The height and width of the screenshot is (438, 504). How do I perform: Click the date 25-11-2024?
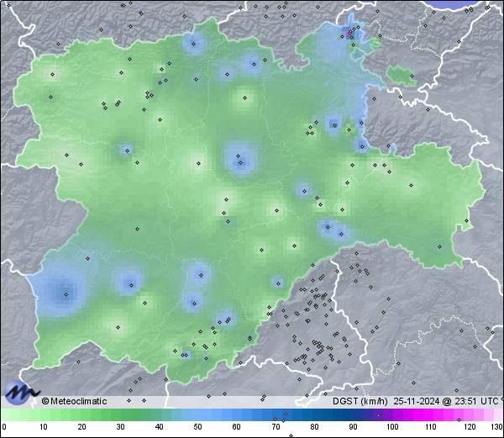point(417,401)
